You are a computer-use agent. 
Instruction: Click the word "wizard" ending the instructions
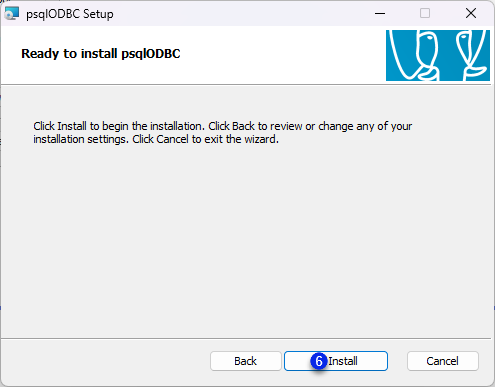point(261,139)
